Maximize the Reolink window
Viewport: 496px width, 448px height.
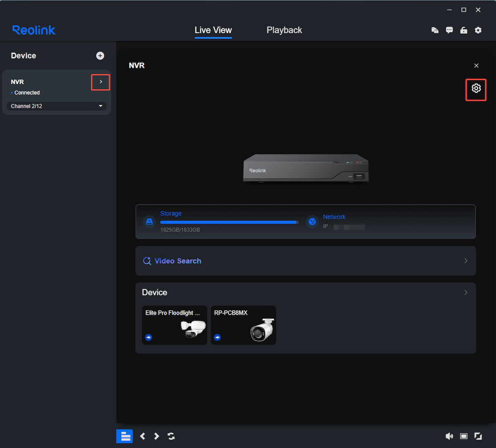(464, 10)
